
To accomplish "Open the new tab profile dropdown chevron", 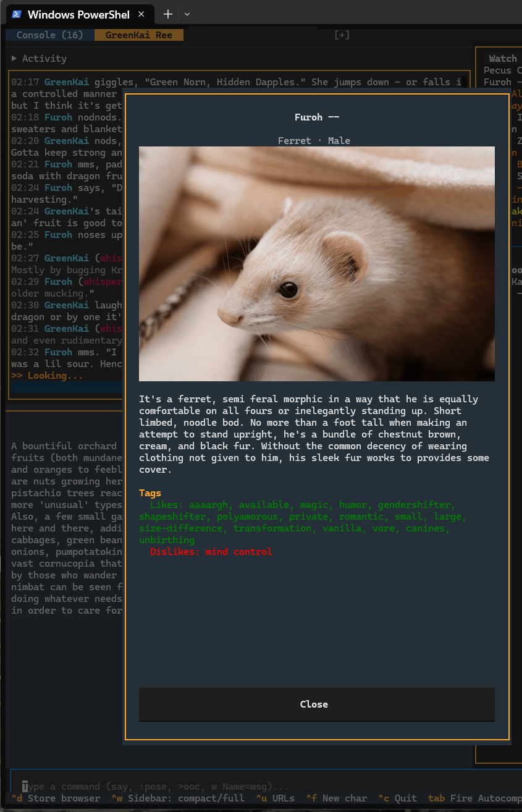I will 188,14.
